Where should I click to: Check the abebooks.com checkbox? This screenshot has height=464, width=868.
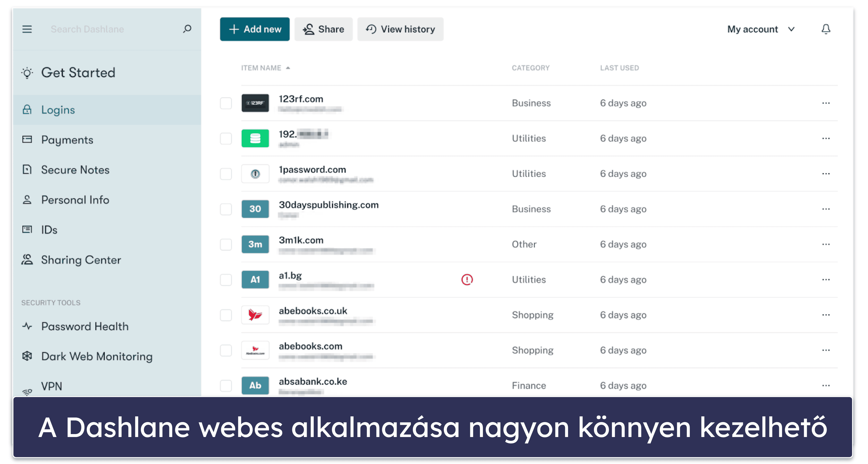click(226, 350)
